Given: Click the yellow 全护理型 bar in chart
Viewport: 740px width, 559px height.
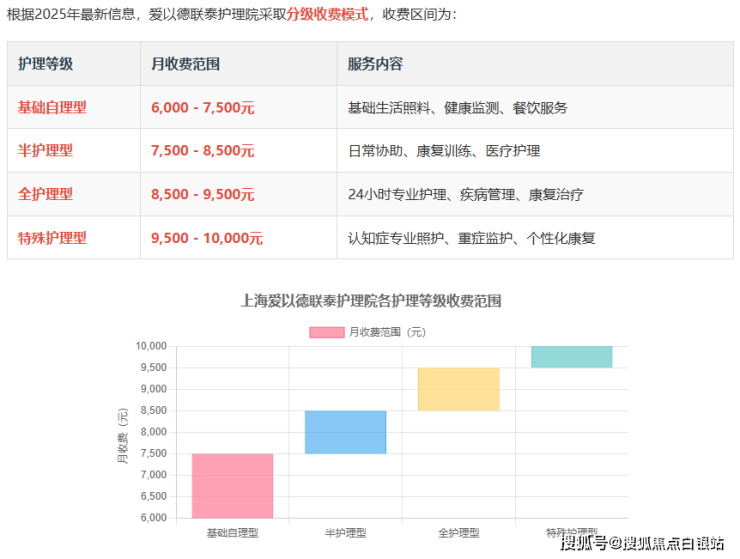Looking at the screenshot, I should point(459,389).
